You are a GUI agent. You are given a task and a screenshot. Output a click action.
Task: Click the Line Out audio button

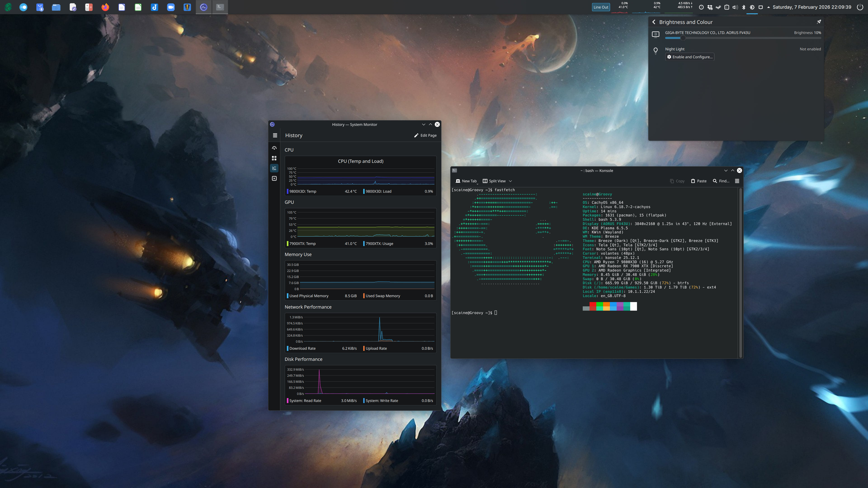click(601, 7)
